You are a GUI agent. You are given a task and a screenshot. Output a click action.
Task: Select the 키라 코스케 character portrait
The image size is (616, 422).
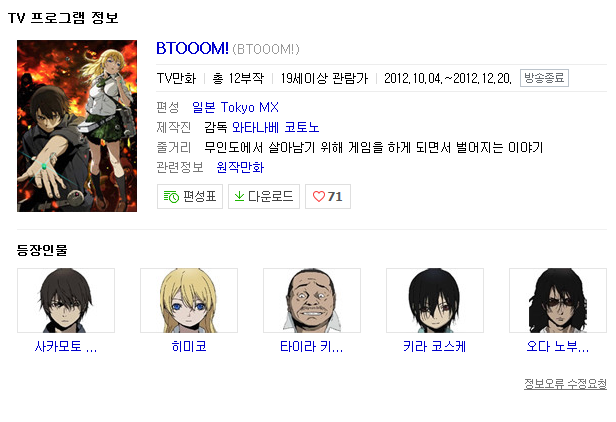point(435,301)
